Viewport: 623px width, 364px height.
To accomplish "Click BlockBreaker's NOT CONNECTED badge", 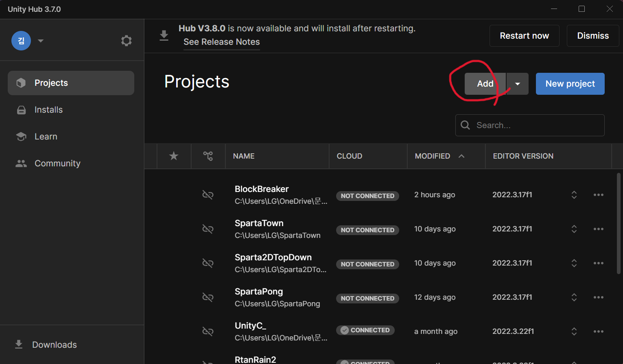I will point(367,196).
